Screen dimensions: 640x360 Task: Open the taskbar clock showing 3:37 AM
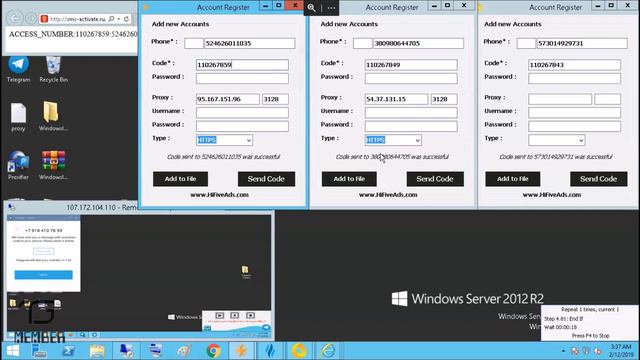click(x=620, y=351)
